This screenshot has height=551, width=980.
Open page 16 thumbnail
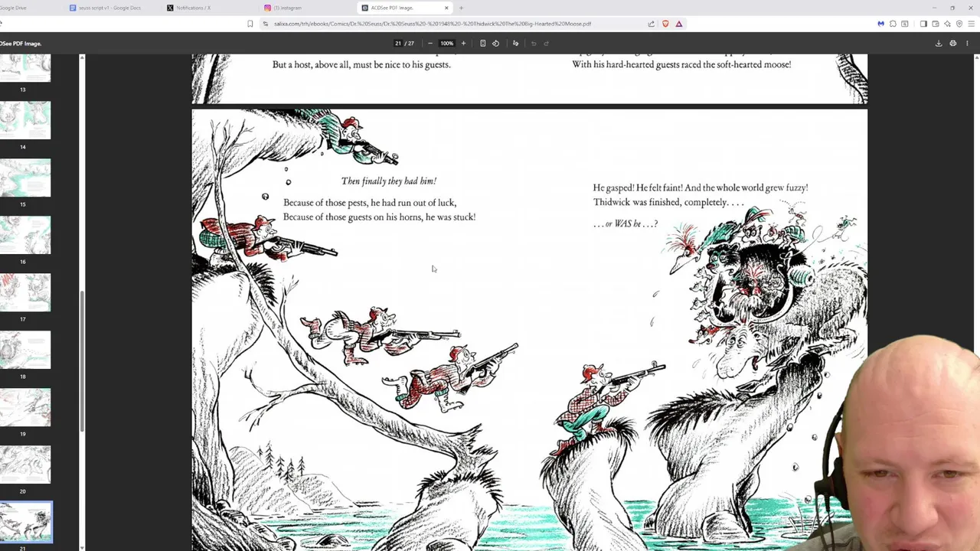[25, 235]
